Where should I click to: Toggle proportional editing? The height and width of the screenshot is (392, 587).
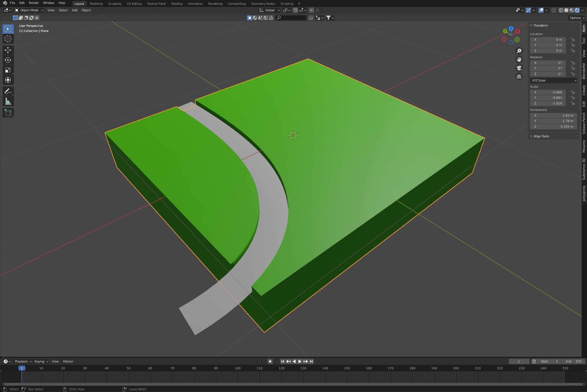coord(311,10)
